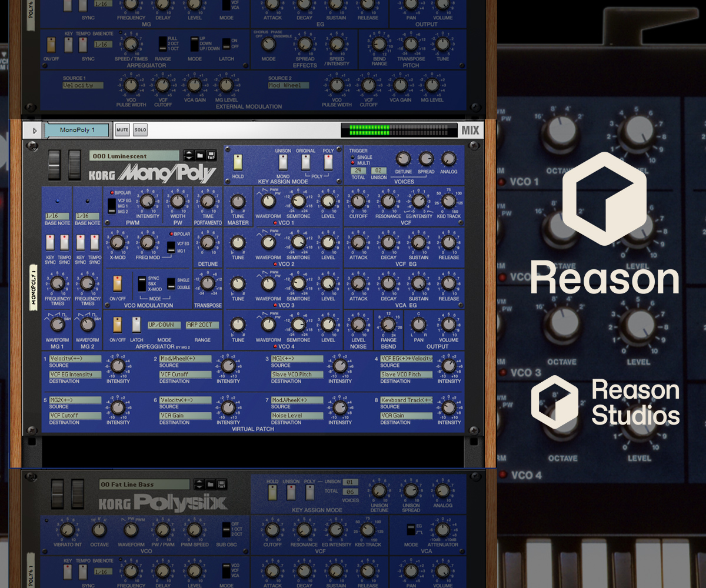
Task: Flip the SYNC/S&X/X-MOD mode switch
Action: tap(142, 283)
